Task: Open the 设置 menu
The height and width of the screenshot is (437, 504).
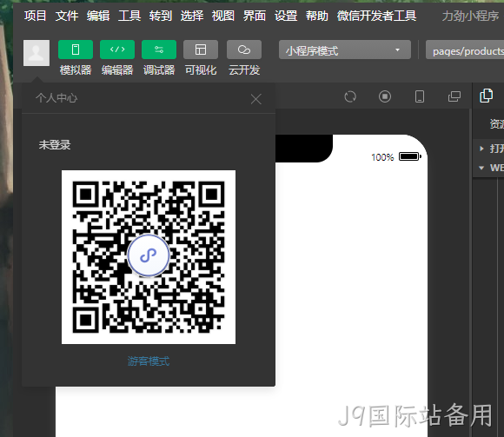Action: click(x=286, y=16)
